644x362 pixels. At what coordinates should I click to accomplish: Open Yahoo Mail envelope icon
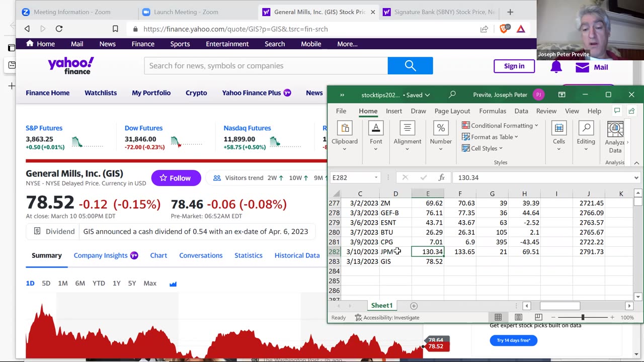click(582, 67)
